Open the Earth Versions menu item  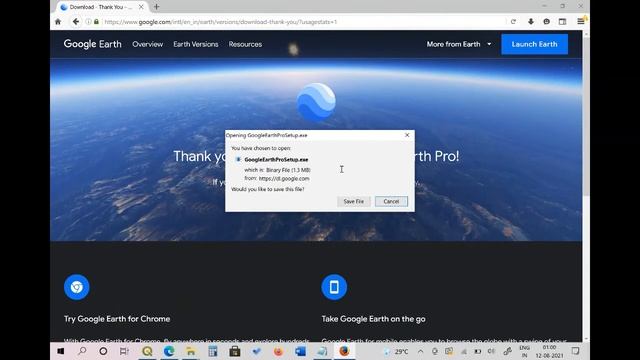click(196, 44)
